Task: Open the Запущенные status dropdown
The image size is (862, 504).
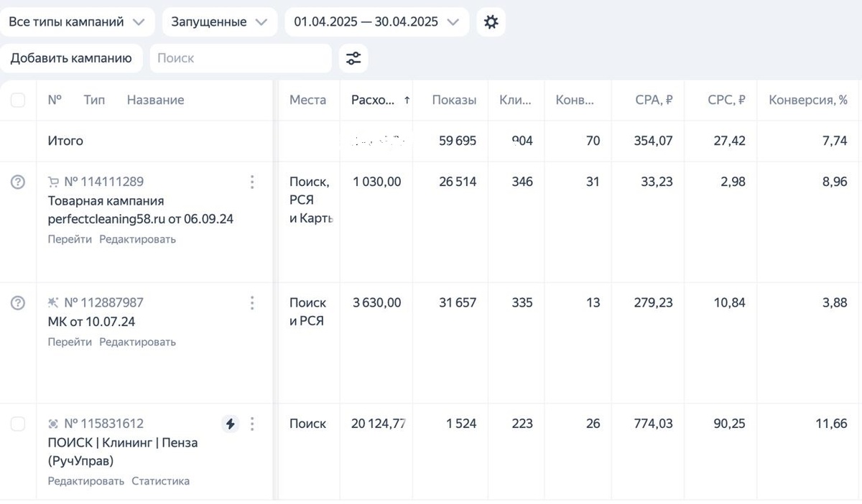Action: [219, 22]
